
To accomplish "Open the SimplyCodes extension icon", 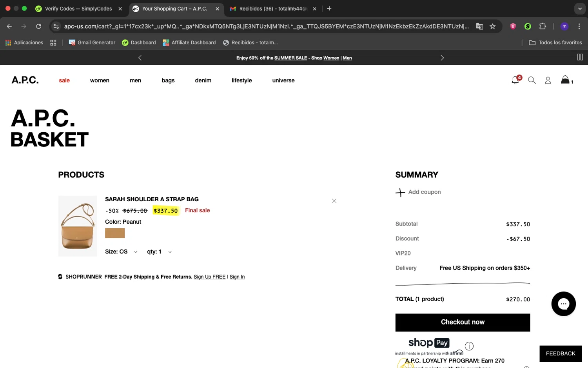I will point(528,26).
